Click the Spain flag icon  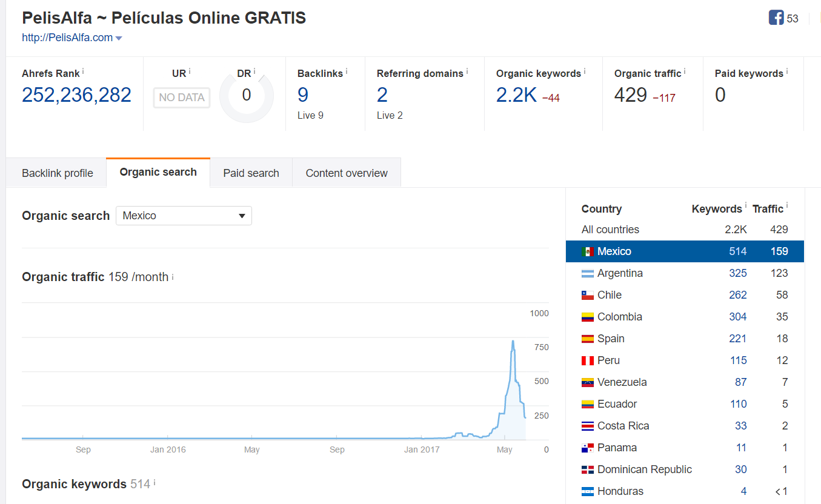point(587,339)
